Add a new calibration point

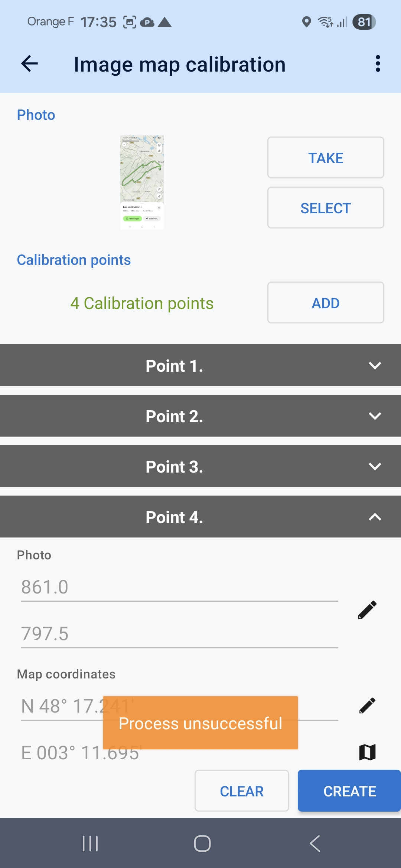coord(326,303)
